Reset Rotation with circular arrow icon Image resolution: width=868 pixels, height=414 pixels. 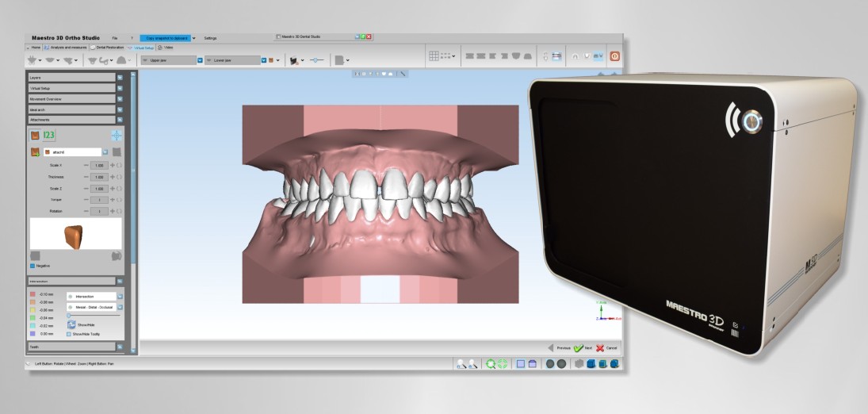[119, 211]
